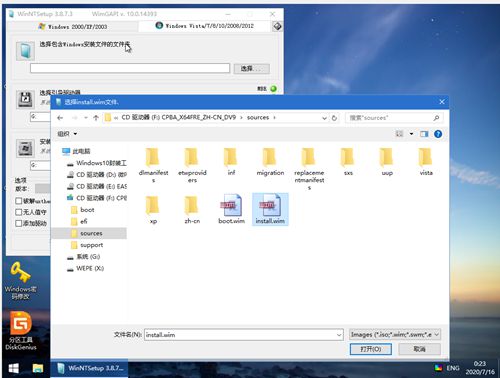Switch to Windows Vista/7/8/10 tab

[x=205, y=26]
